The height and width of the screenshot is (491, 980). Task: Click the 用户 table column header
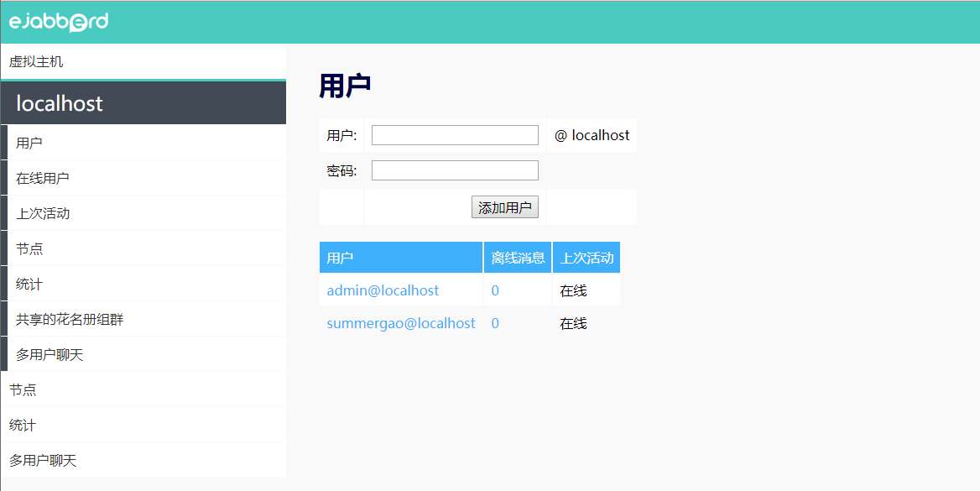click(401, 258)
